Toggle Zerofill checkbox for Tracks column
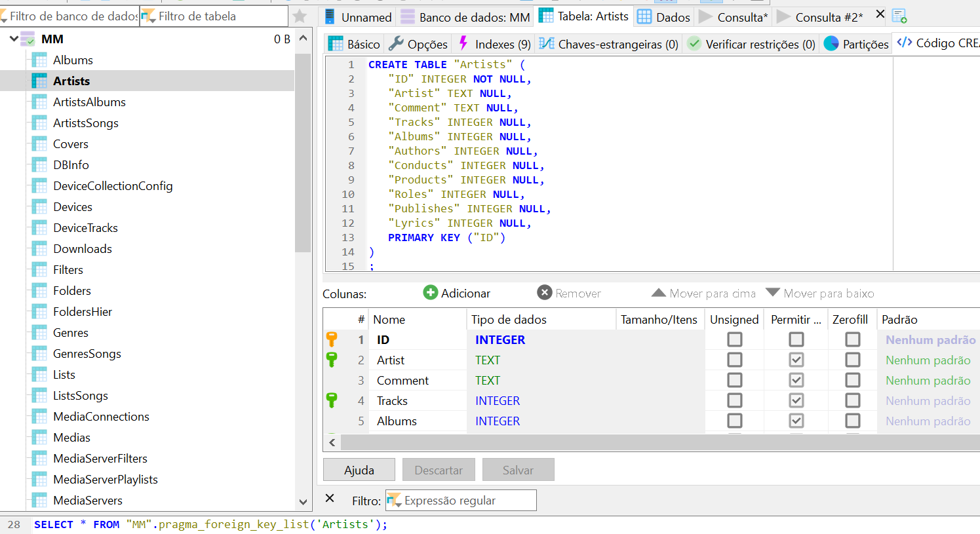 (853, 400)
